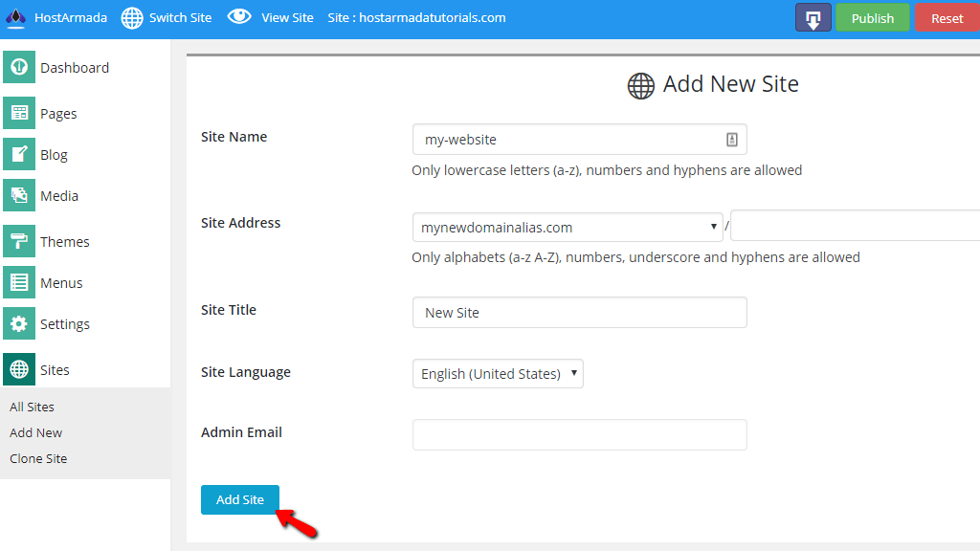Screen dimensions: 980x551
Task: Click the Blog pencil icon
Action: (19, 154)
